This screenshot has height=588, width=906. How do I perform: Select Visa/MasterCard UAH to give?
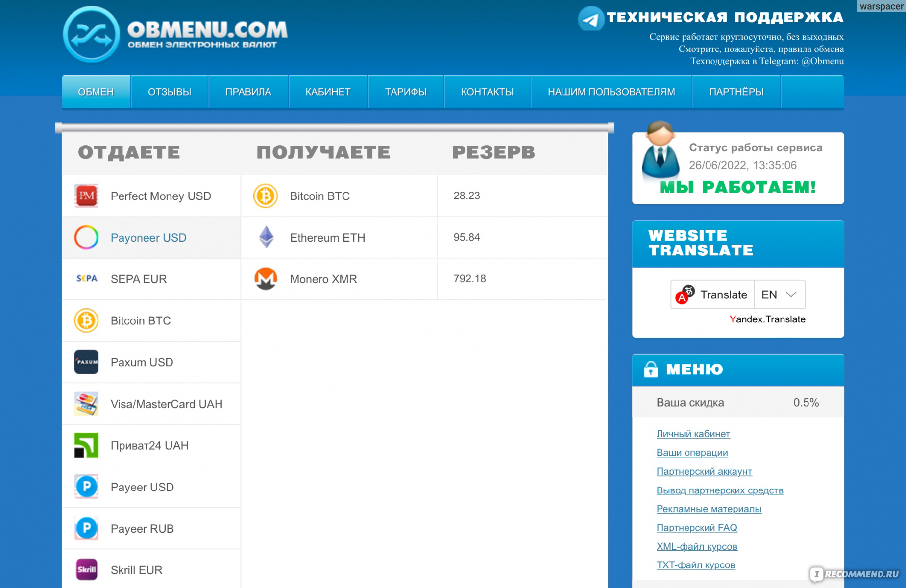151,404
